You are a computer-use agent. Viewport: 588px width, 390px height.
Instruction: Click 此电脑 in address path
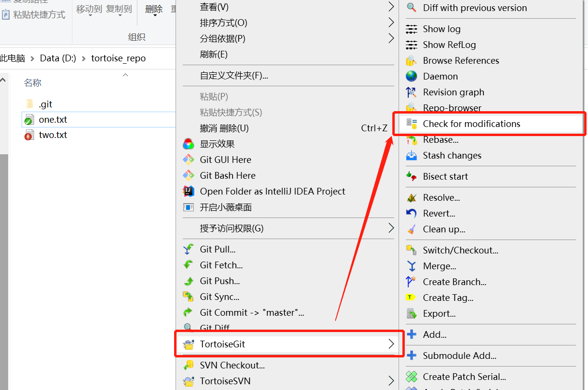12,58
